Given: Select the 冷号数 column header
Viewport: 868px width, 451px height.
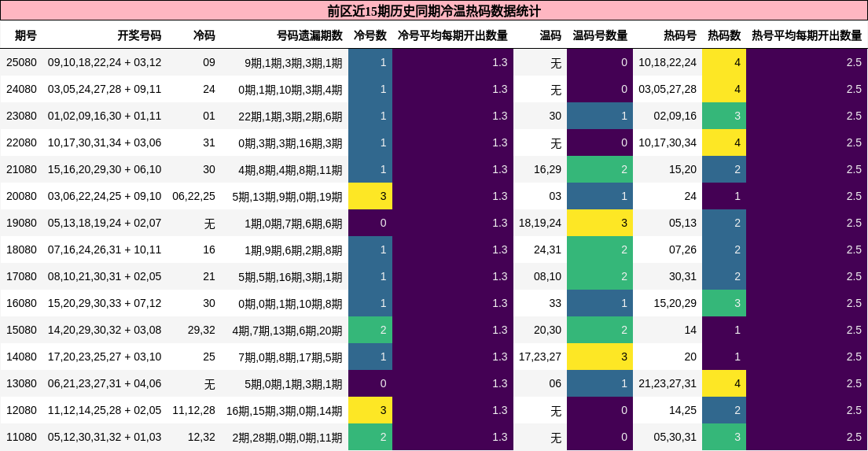Looking at the screenshot, I should click(x=370, y=35).
